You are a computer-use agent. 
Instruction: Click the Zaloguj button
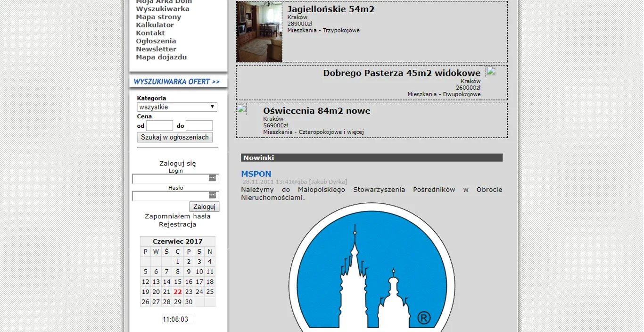click(x=204, y=207)
